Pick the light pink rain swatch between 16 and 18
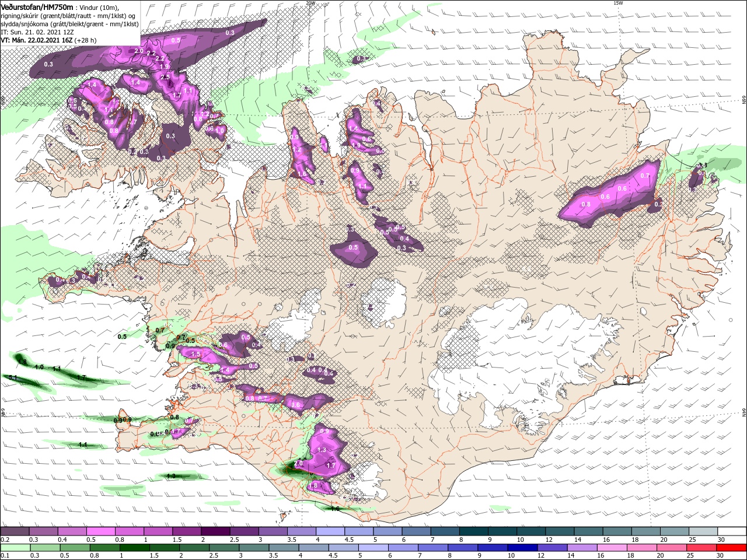The height and width of the screenshot is (560, 747). [x=612, y=548]
